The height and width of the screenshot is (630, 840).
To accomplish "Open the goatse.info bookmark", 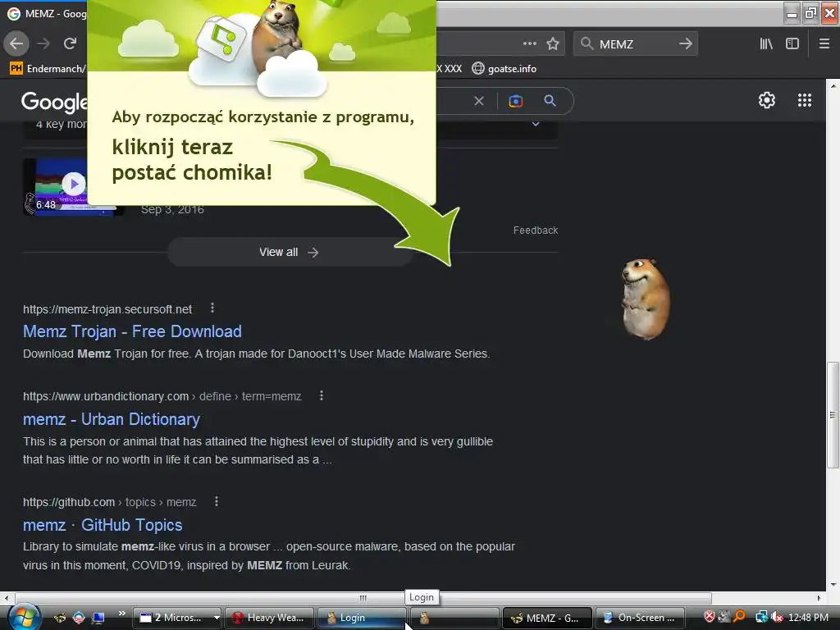I will pyautogui.click(x=504, y=69).
